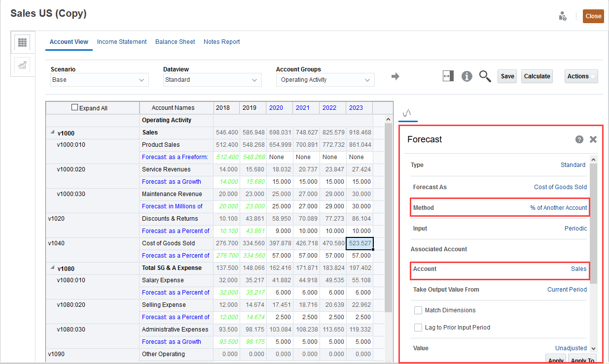Switch to the Balance Sheet tab

click(x=175, y=42)
